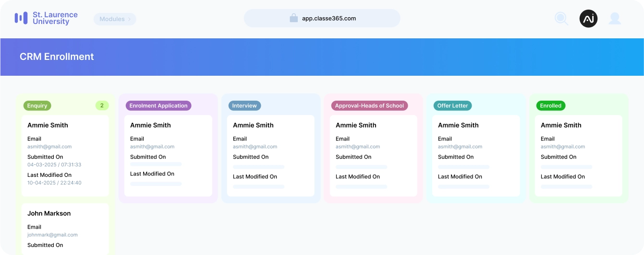Click the Enquiry count badge showing 2
Viewport: 644px width, 255px height.
(102, 105)
